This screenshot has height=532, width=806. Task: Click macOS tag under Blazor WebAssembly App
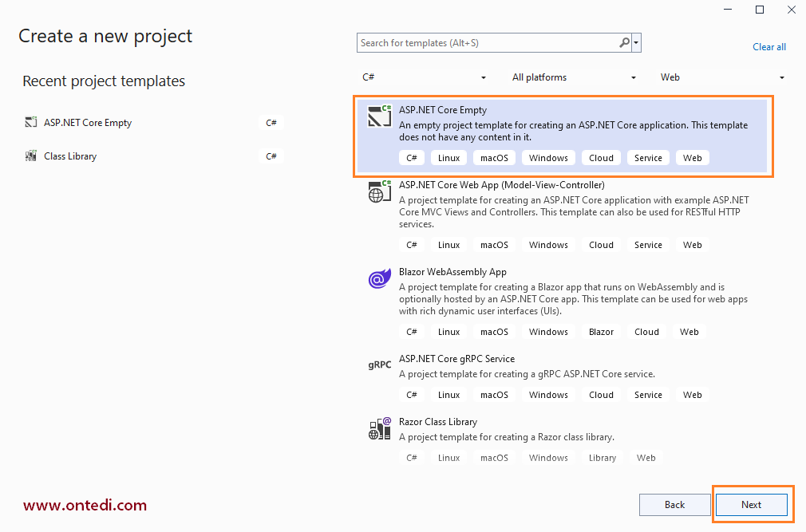(494, 332)
